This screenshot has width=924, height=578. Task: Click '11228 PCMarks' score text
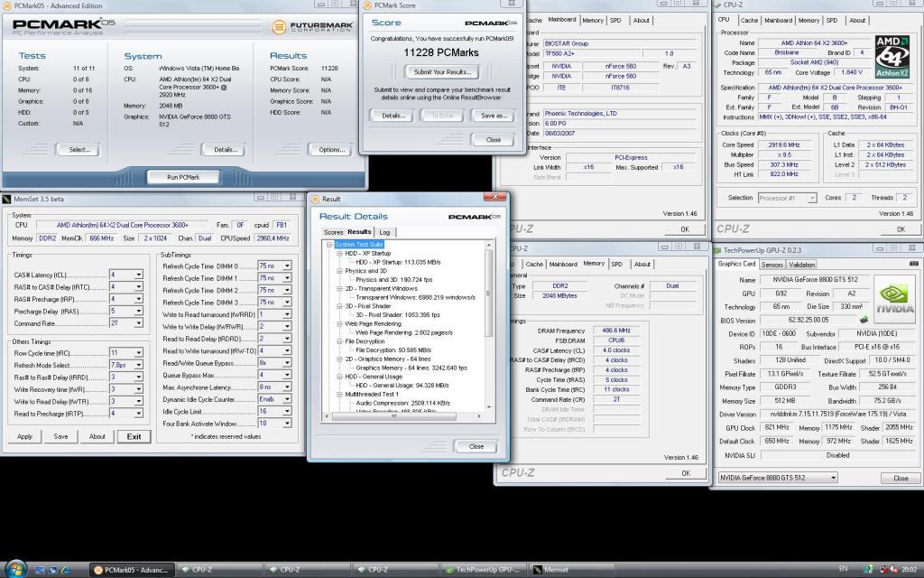[440, 52]
